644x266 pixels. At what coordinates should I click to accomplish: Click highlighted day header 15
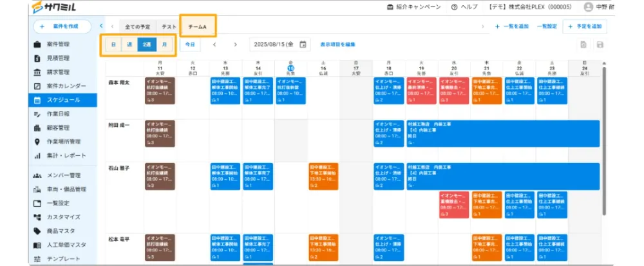(x=291, y=68)
